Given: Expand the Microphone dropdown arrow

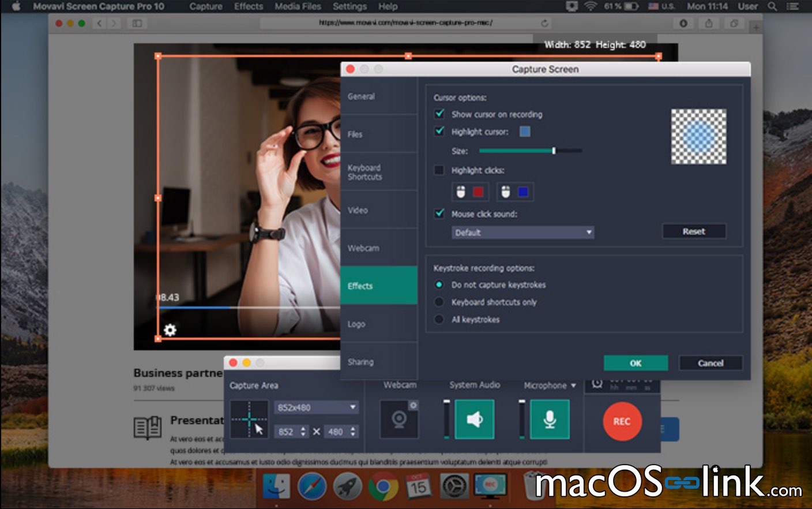Looking at the screenshot, I should click(573, 385).
